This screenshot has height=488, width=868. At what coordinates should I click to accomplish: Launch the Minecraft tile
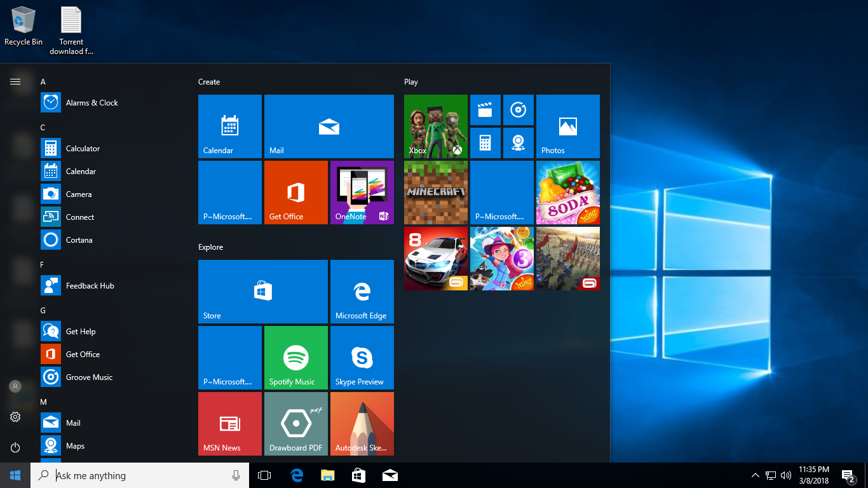point(436,193)
